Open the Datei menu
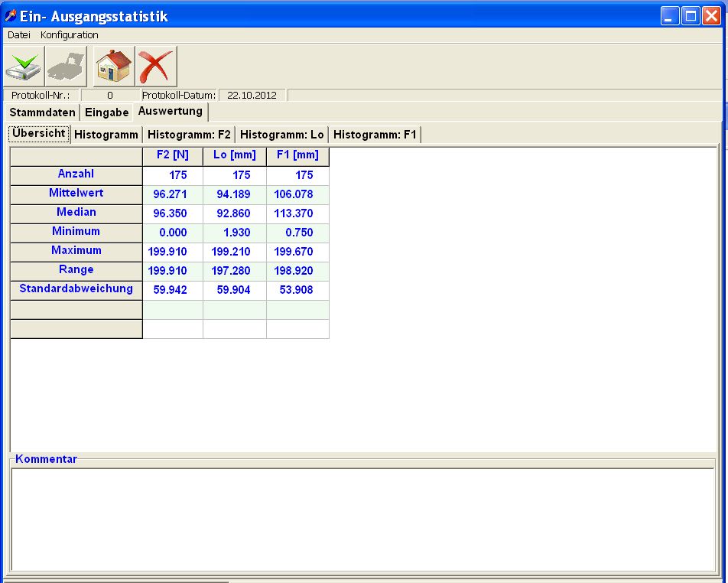The height and width of the screenshot is (583, 728). tap(18, 35)
